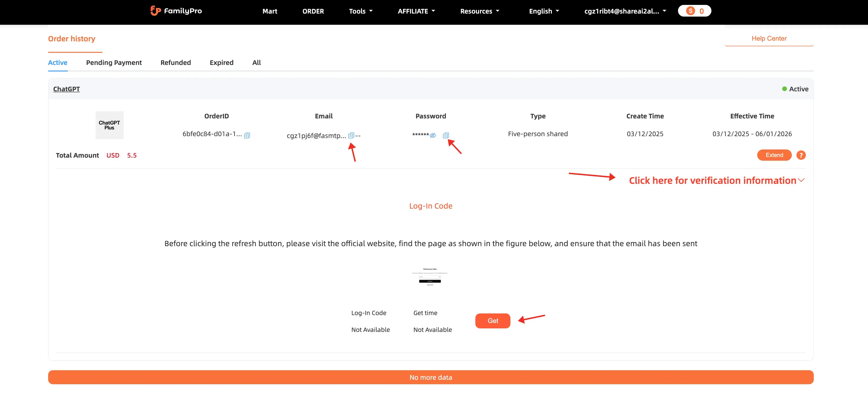Viewport: 868px width, 405px height.
Task: Click the FamilyPro logo
Action: (176, 11)
